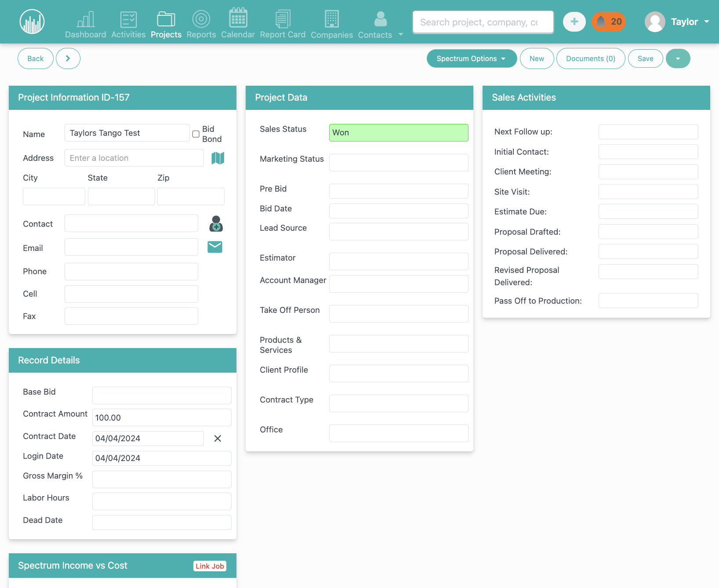
Task: Open the map icon beside Address
Action: tap(218, 158)
